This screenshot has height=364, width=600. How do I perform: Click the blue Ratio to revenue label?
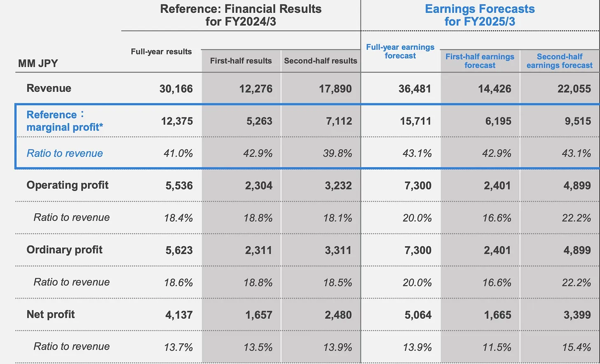point(65,153)
